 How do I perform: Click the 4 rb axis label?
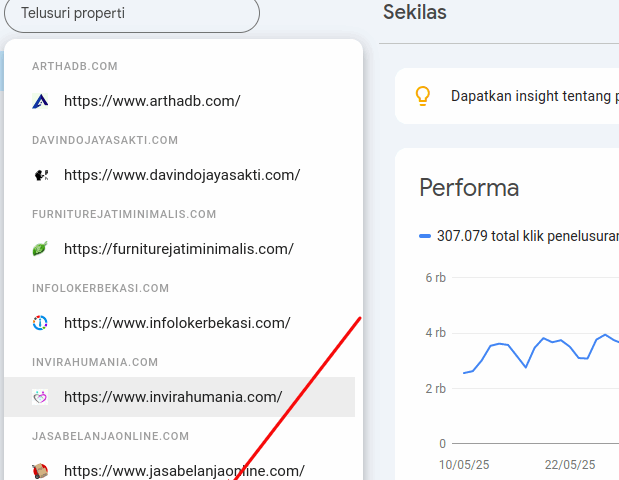[435, 333]
